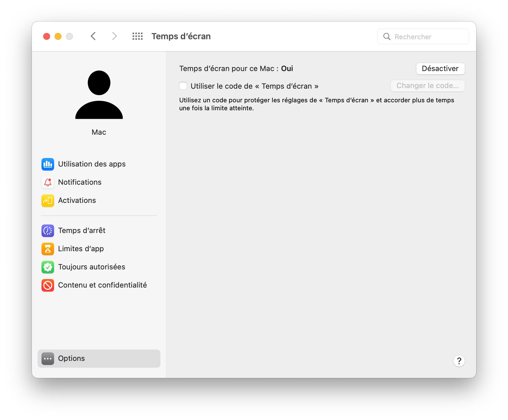Enable Utiliser le code de Temps d'écran checkbox
The image size is (508, 420).
[x=183, y=86]
